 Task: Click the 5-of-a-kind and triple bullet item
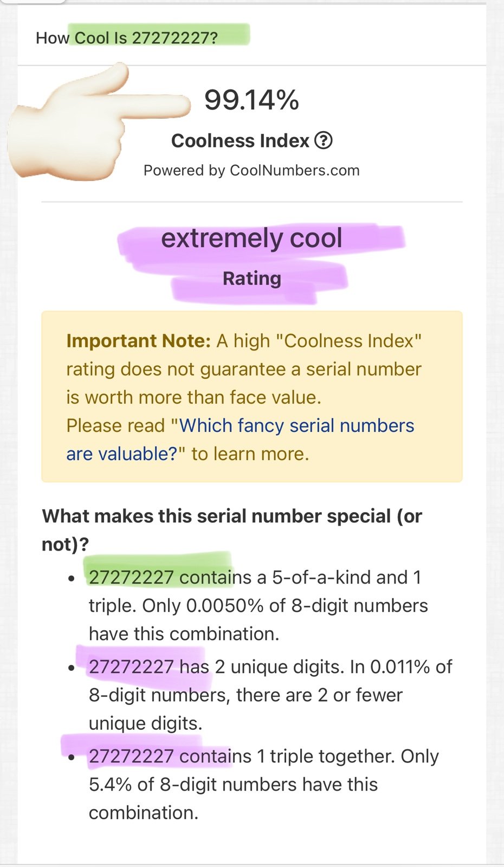point(259,605)
